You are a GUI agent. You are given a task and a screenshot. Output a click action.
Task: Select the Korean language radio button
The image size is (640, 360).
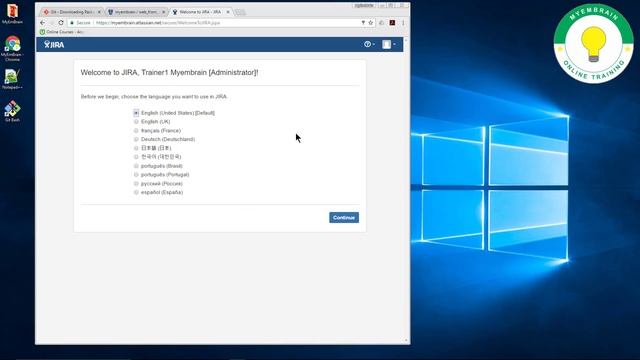(x=136, y=157)
